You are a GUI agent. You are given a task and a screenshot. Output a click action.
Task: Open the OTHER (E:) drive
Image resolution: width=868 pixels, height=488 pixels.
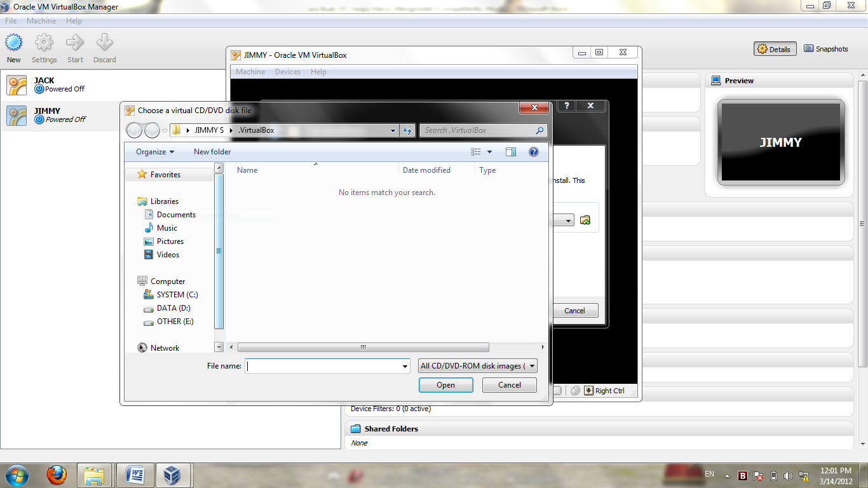tap(175, 322)
